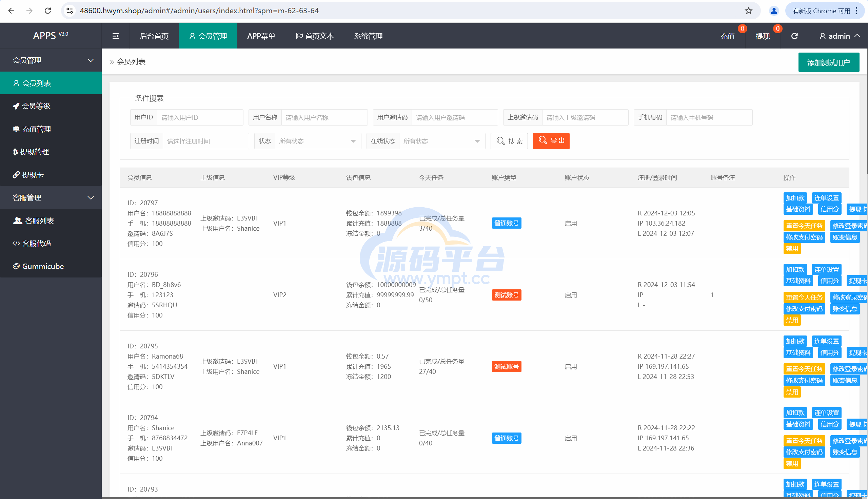Open 充值 notifications in navbar
Screen dimensions: 868x499
pos(727,36)
